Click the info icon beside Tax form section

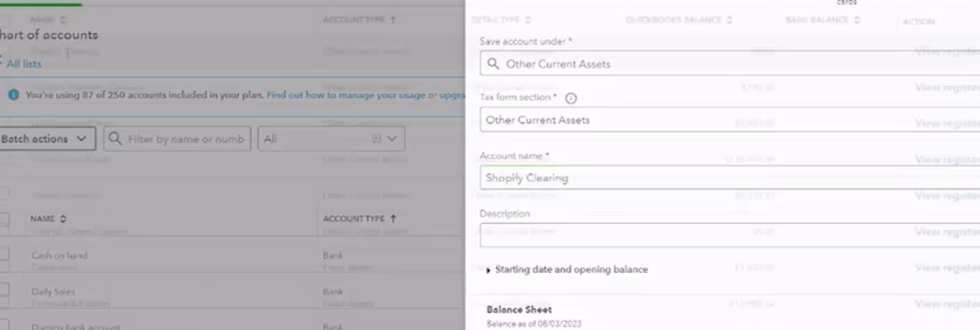pyautogui.click(x=570, y=98)
